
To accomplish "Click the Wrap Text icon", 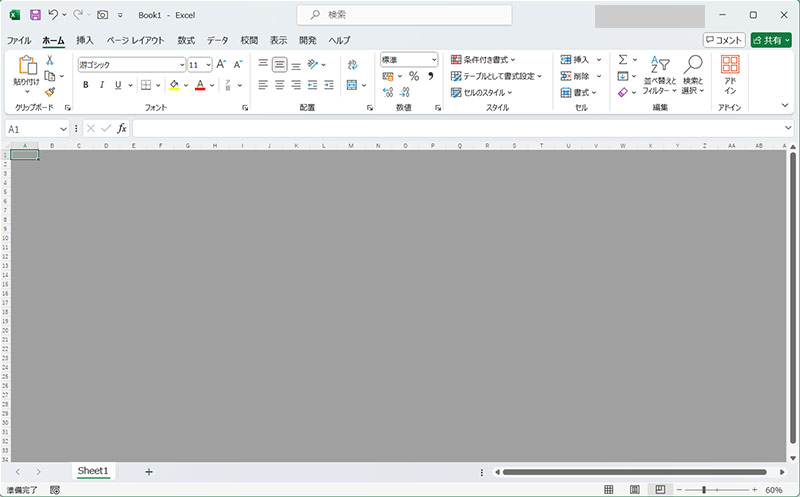I will coord(353,64).
